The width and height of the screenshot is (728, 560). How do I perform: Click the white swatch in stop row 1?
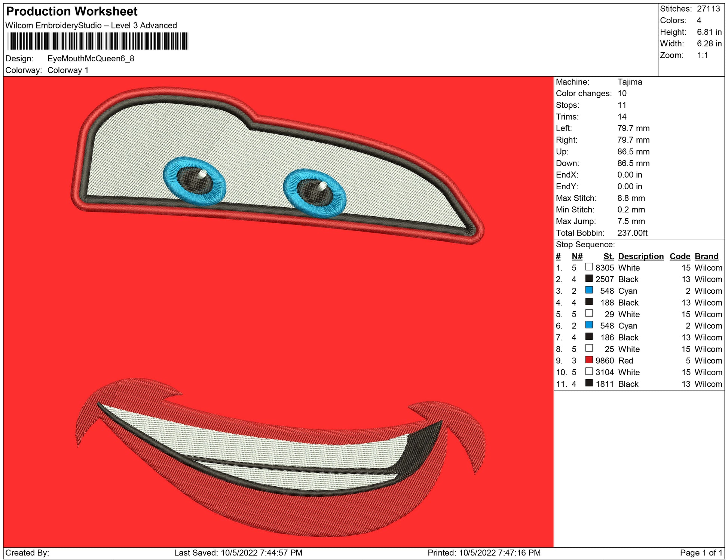click(x=589, y=267)
